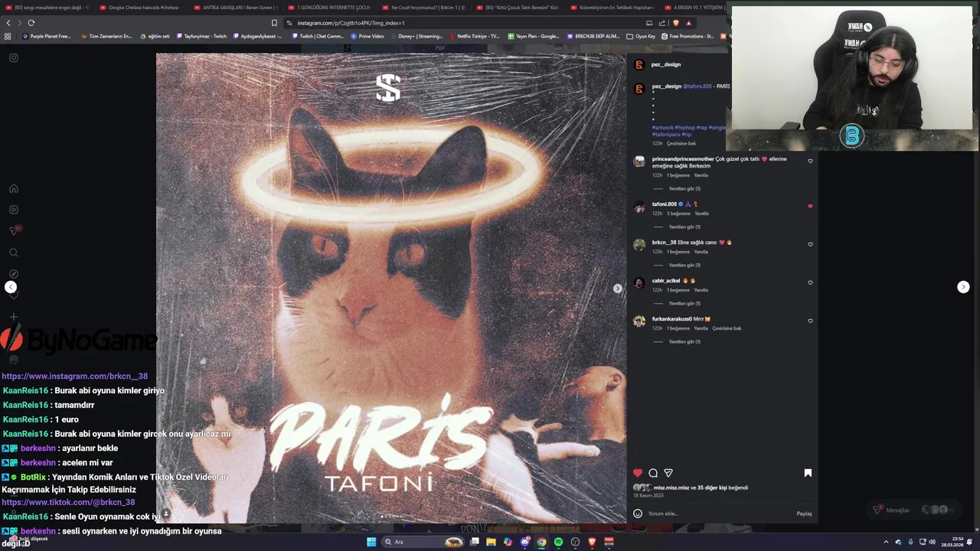Viewport: 980px width, 551px height.
Task: Click the #artwork hashtag in the caption
Action: 663,128
